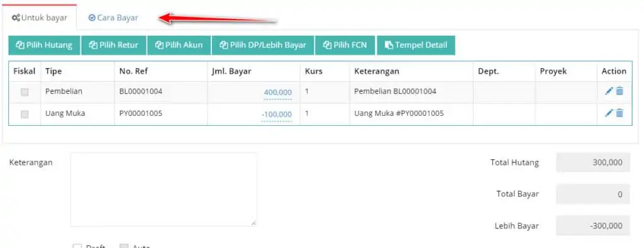Edit the 400,000 Jml. Bayar amount
The width and height of the screenshot is (644, 248).
(x=277, y=93)
